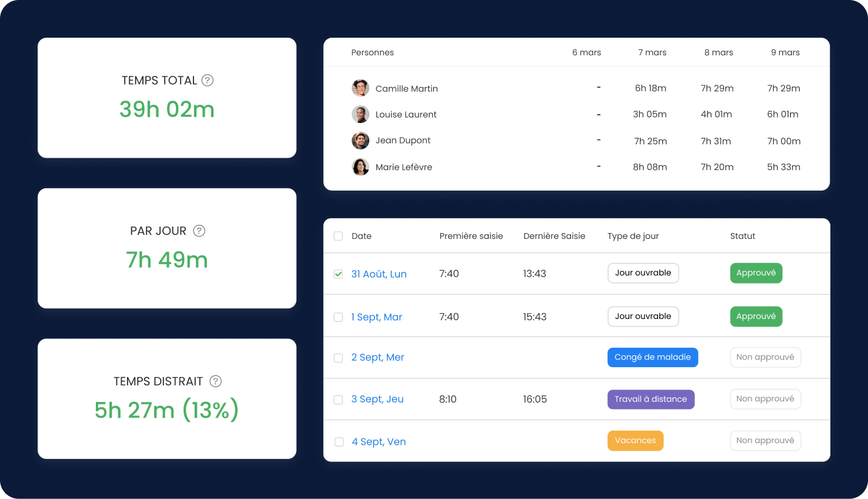Open the Congé de maladie day type

(x=652, y=357)
